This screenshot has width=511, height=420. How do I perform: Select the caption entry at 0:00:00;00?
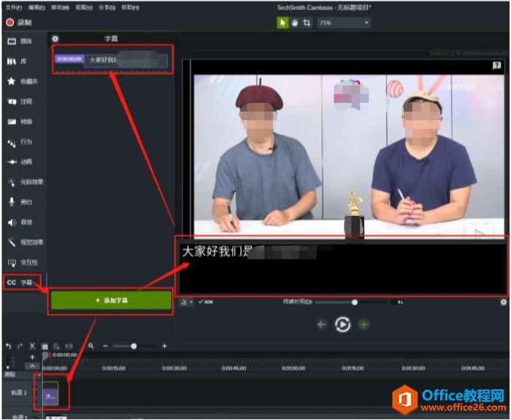pyautogui.click(x=112, y=60)
